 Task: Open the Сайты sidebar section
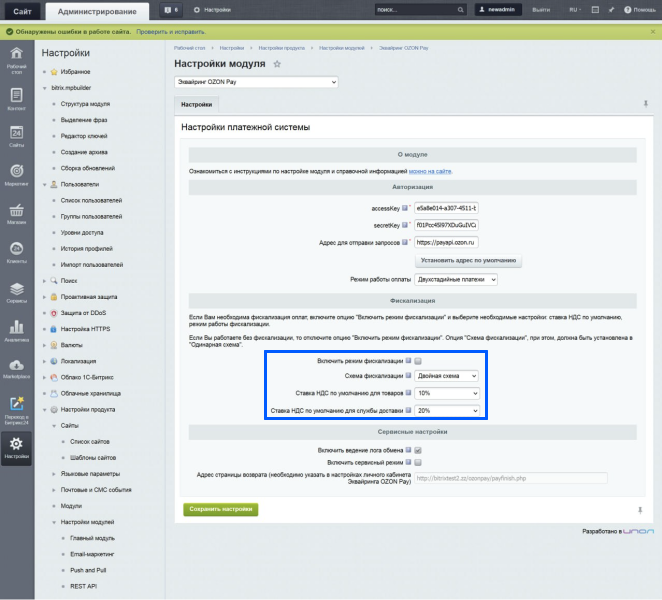tap(16, 136)
